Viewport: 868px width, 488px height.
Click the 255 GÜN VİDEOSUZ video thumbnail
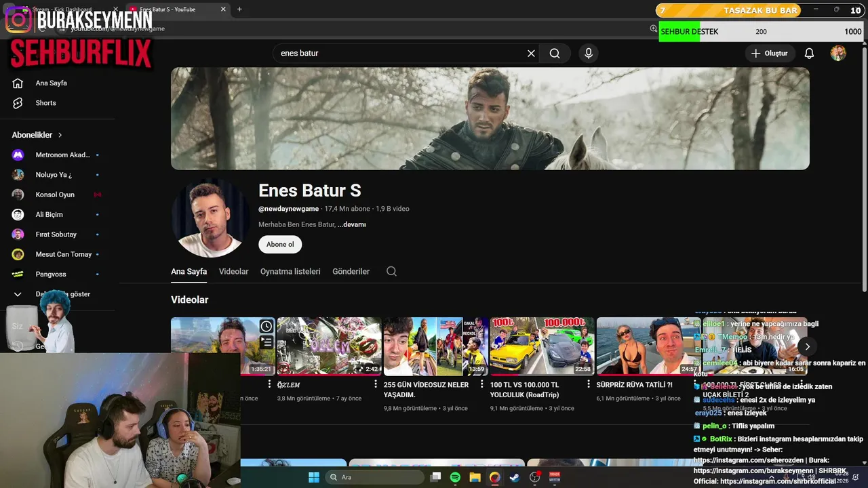pyautogui.click(x=435, y=346)
